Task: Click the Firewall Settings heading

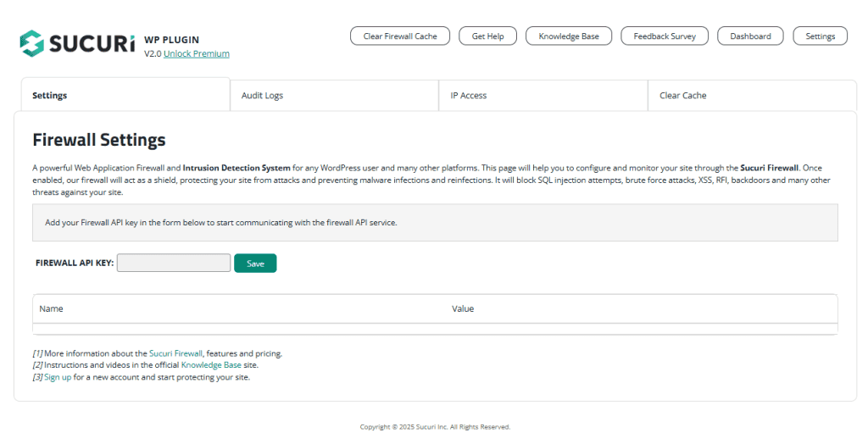Action: click(x=99, y=140)
